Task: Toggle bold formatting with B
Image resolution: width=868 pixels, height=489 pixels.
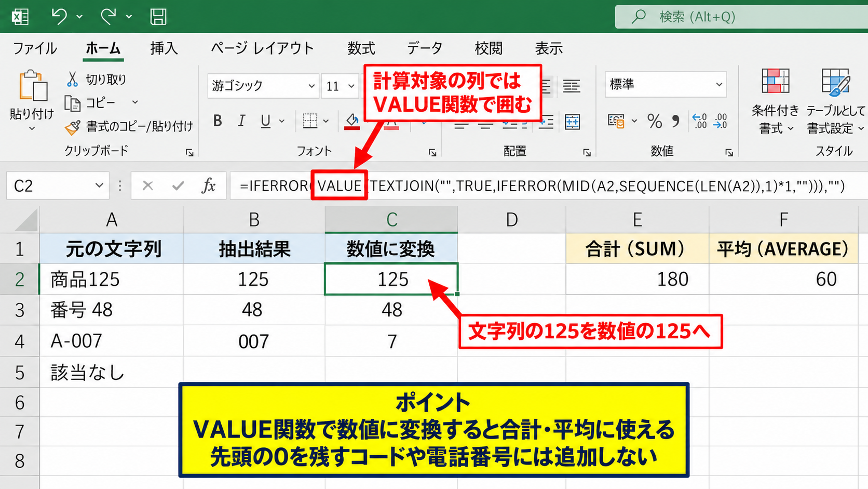Action: pos(218,121)
